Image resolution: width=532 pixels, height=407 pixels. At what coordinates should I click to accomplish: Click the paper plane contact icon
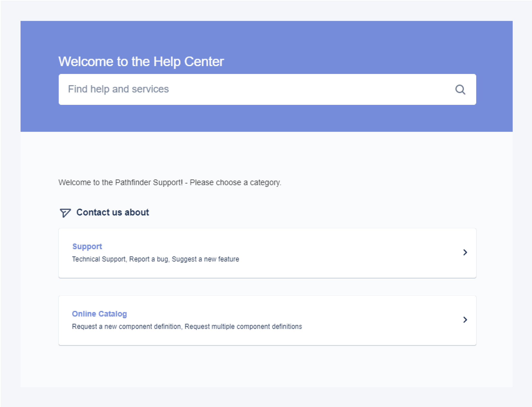(65, 213)
